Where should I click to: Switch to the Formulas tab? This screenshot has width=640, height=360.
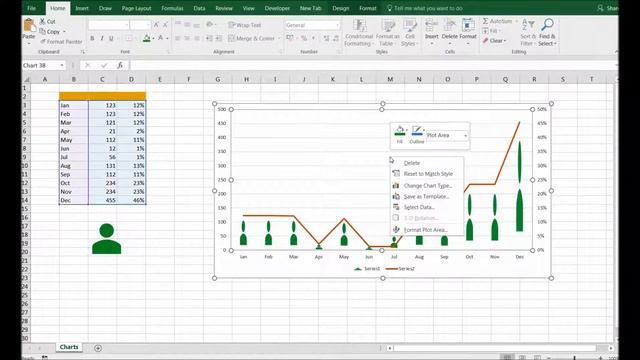pos(172,8)
